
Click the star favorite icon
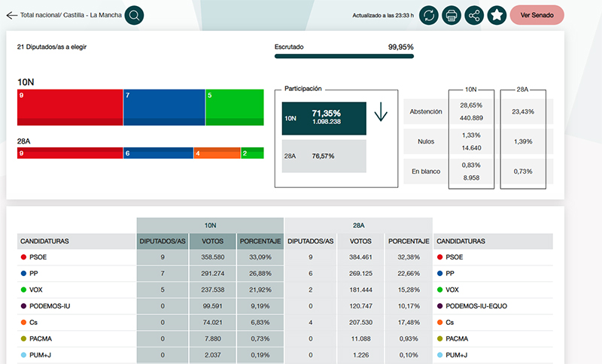tap(496, 15)
